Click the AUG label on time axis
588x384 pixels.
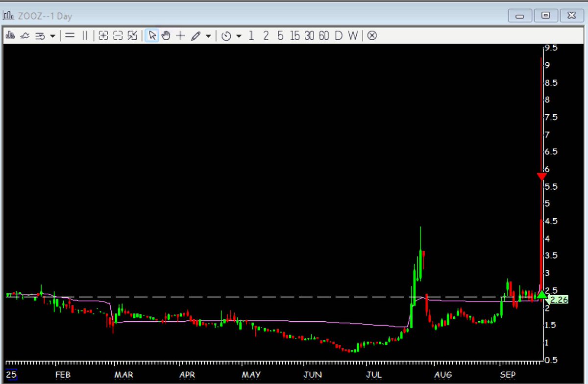443,375
